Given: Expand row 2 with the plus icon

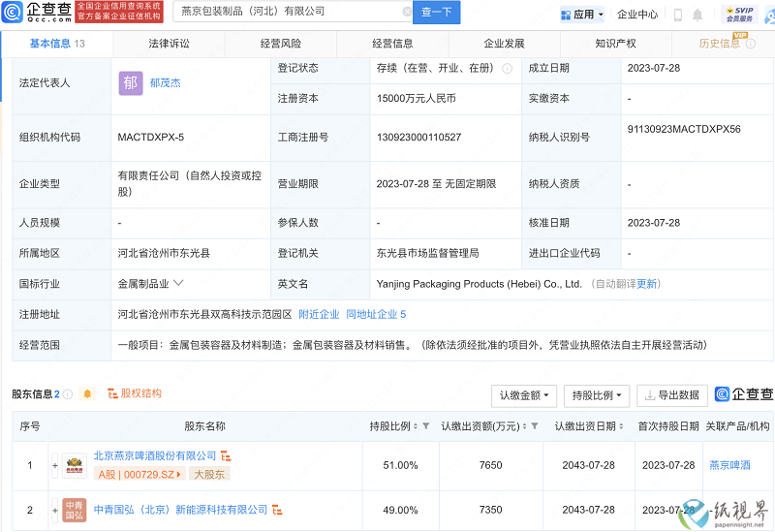Looking at the screenshot, I should pos(55,511).
